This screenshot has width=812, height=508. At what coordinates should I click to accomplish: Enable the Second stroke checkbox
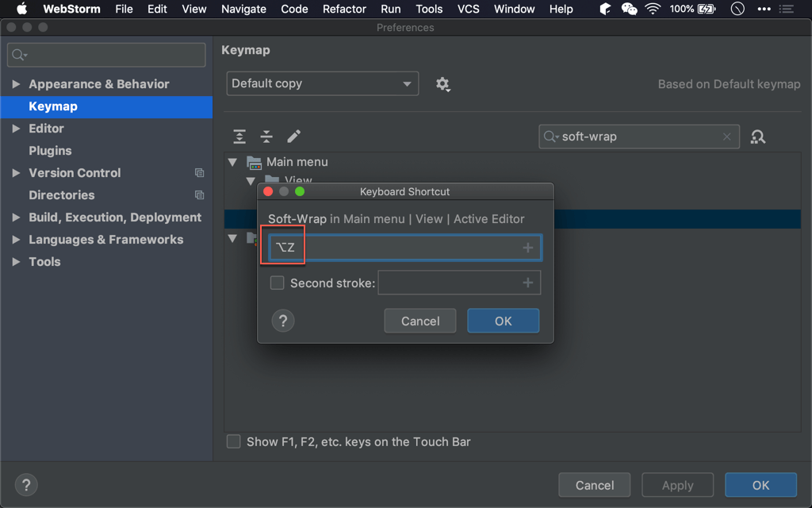click(x=277, y=283)
